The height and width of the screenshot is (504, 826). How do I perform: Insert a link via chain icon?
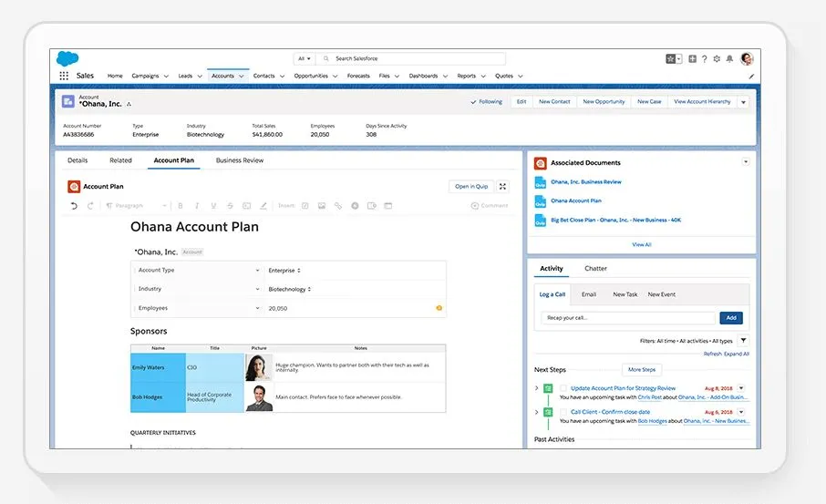tap(338, 206)
